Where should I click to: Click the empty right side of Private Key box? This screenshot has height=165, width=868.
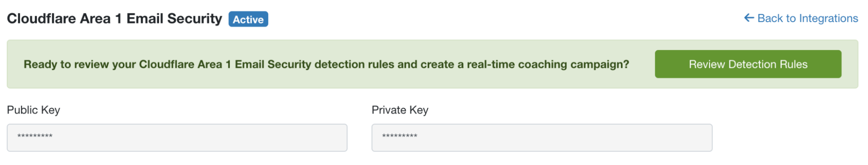point(625,138)
